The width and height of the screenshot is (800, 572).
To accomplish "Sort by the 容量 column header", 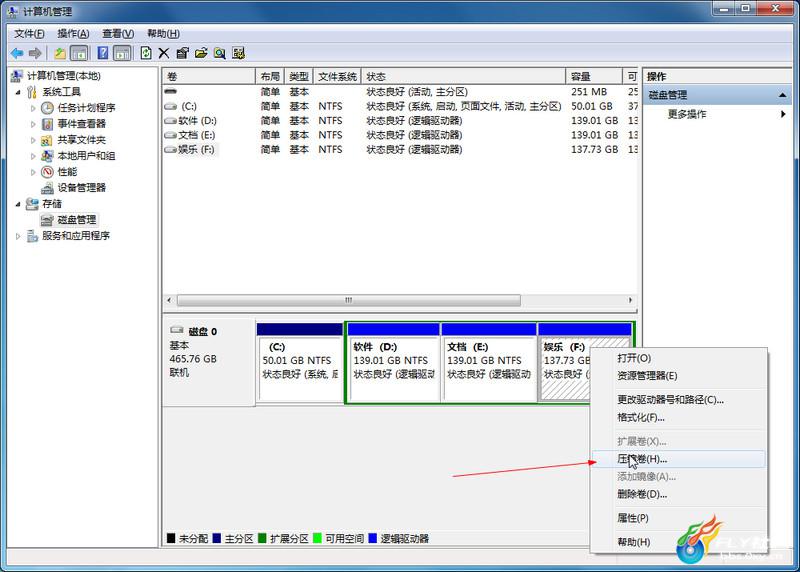I will pos(594,77).
